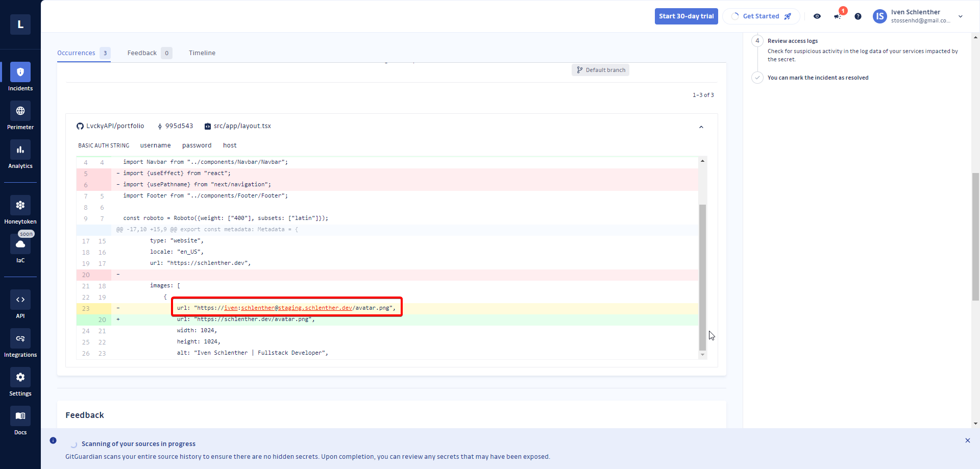Toggle the eye visibility icon in header
Screen dimensions: 980x469
(817, 16)
